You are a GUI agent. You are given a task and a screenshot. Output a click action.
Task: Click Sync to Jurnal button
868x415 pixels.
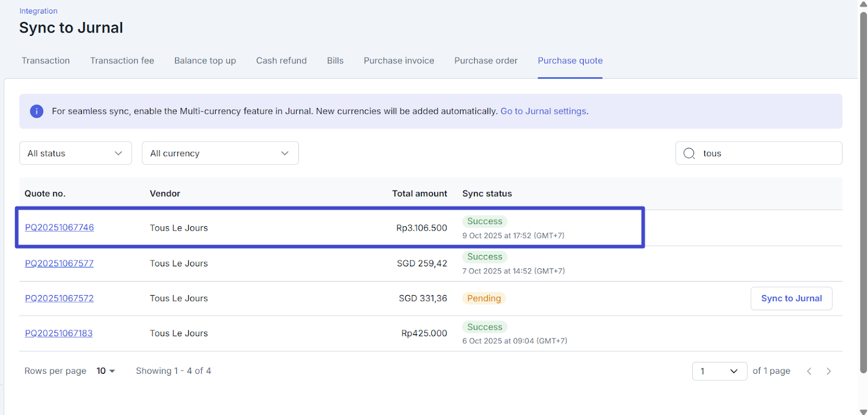pyautogui.click(x=791, y=298)
